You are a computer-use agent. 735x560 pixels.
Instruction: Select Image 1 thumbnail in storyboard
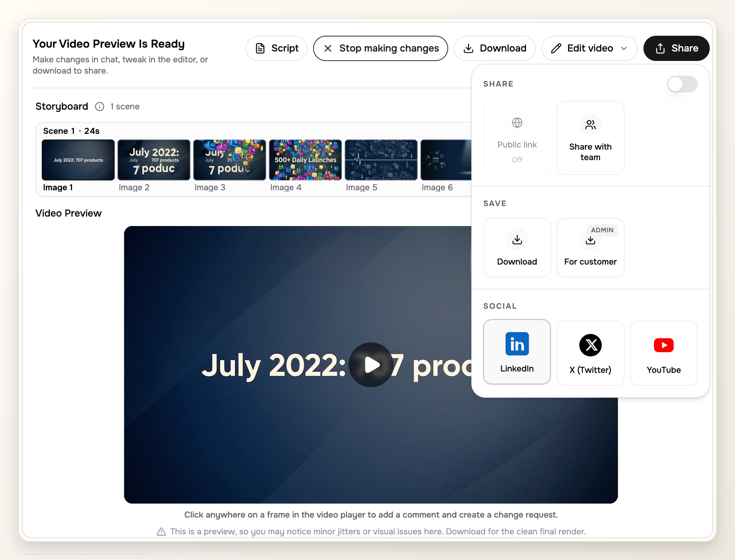78,160
